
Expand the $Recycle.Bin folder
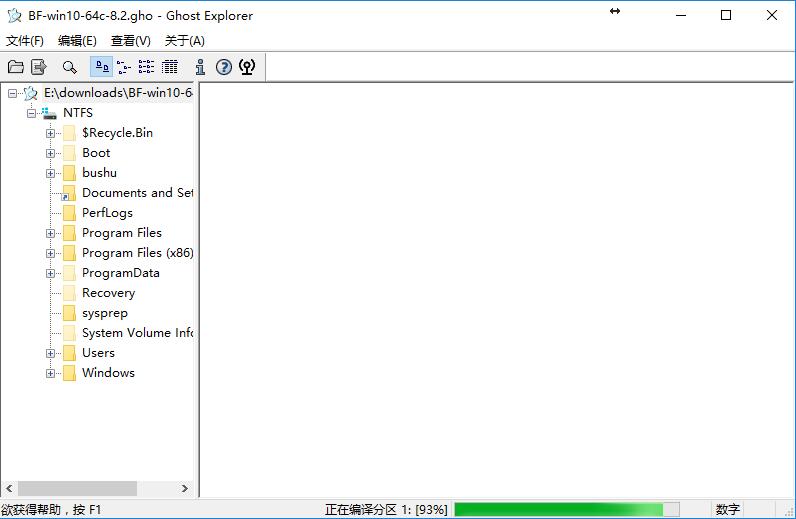click(x=50, y=133)
